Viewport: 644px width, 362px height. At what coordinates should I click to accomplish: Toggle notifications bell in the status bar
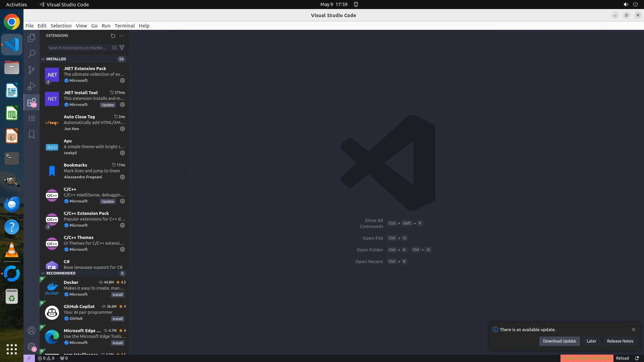pyautogui.click(x=637, y=358)
